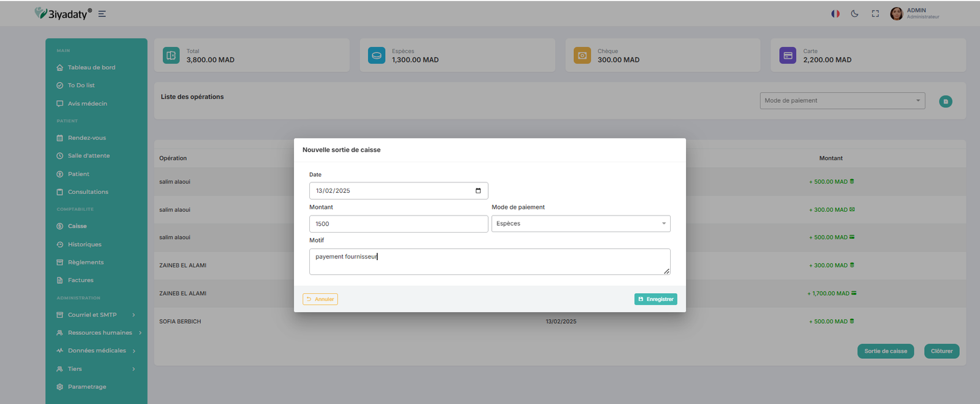This screenshot has width=980, height=404.
Task: Click the Total summary card icon
Action: point(171,56)
